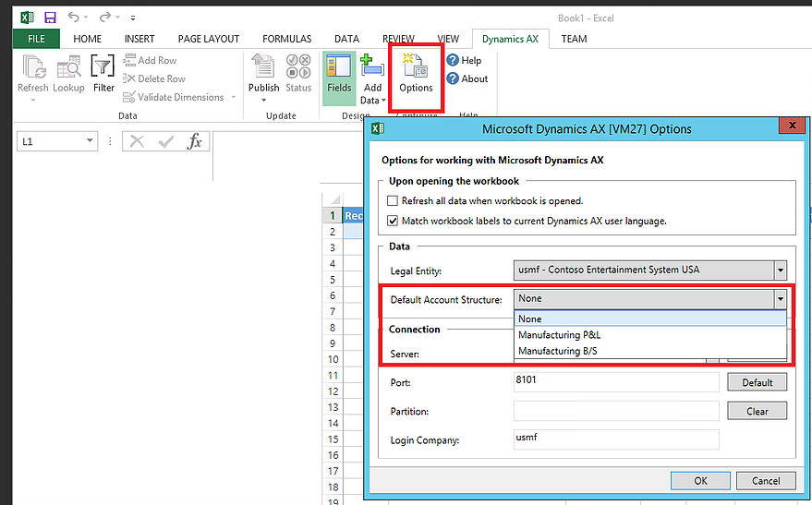
Task: Click Add Row in the Data group
Action: [151, 60]
